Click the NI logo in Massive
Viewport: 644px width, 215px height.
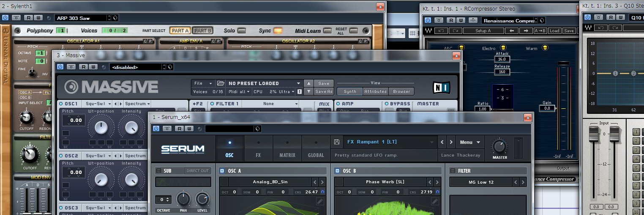click(x=442, y=88)
